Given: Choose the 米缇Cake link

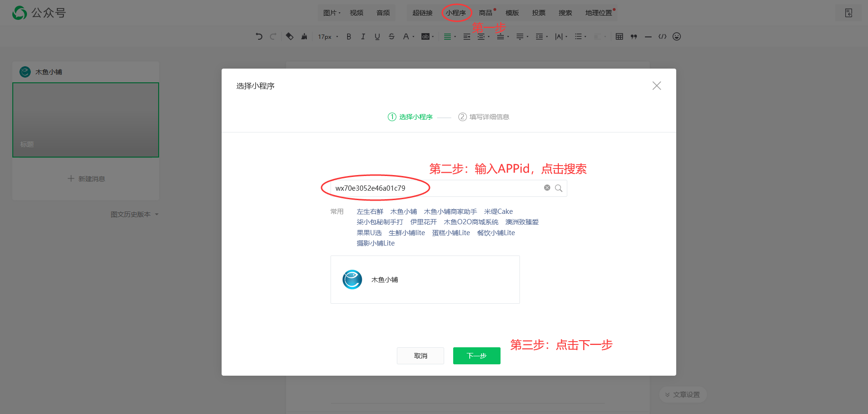Looking at the screenshot, I should (x=498, y=211).
